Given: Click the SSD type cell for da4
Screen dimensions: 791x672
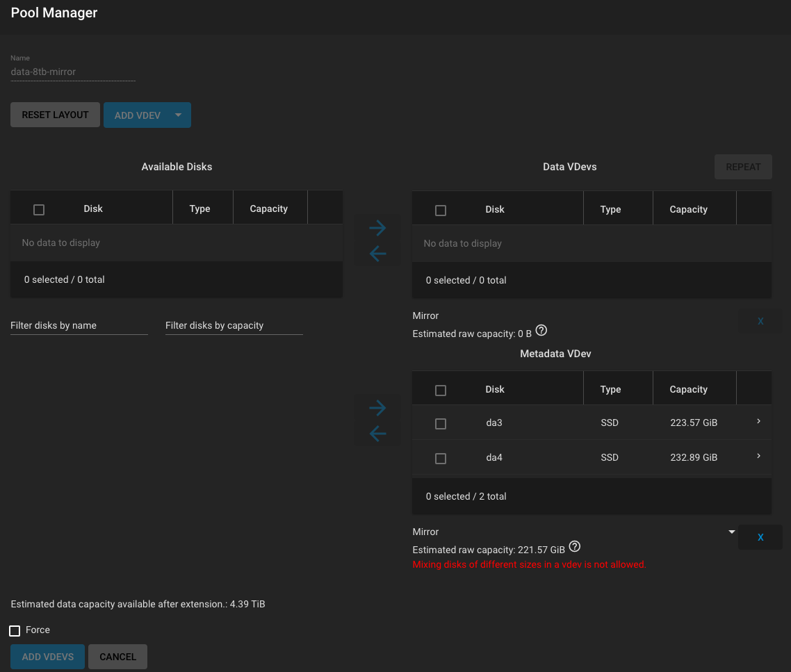Looking at the screenshot, I should [610, 457].
